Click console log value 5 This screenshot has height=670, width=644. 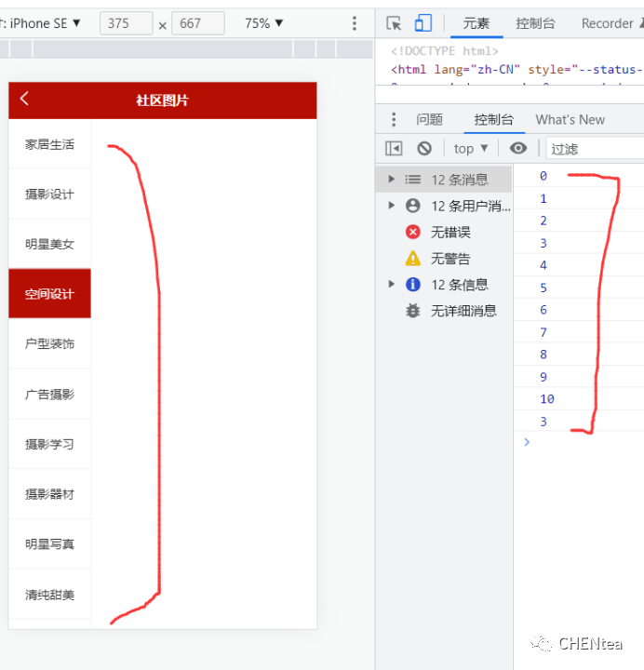[543, 288]
